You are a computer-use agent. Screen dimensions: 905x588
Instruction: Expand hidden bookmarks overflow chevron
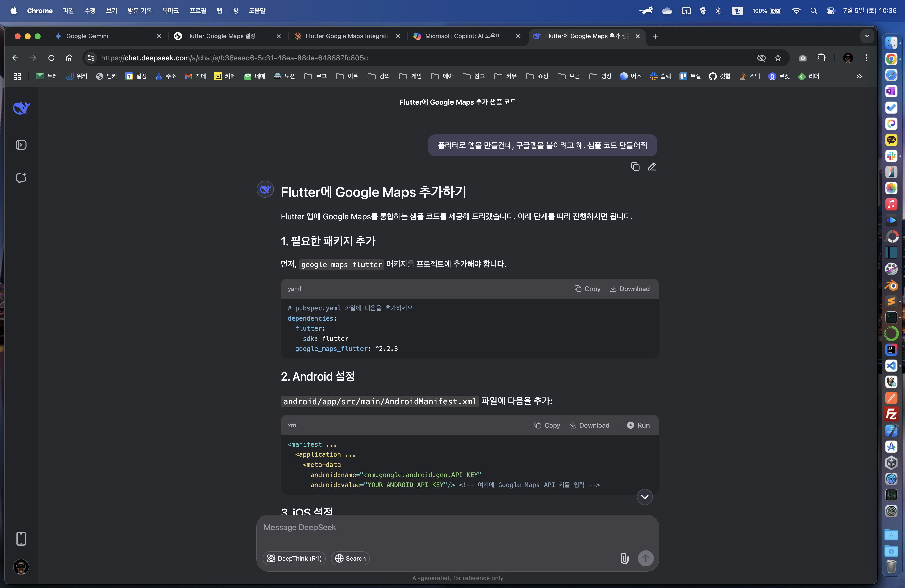pyautogui.click(x=859, y=76)
